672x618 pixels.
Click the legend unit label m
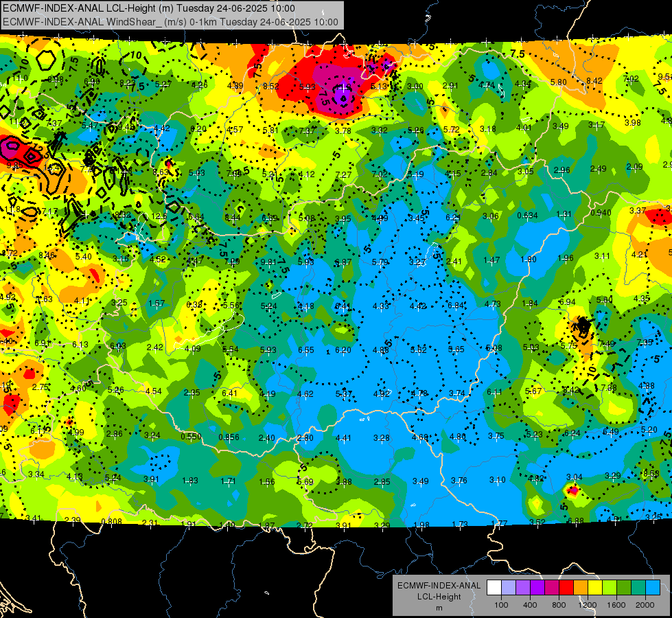point(439,608)
